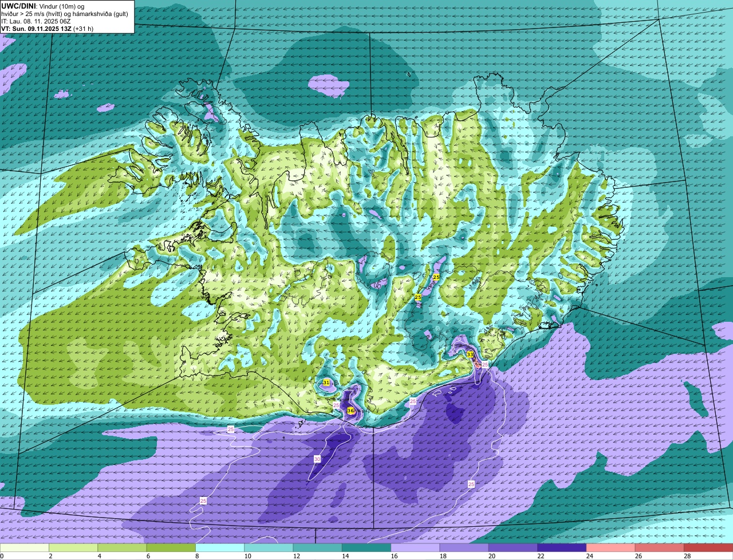This screenshot has height=560, width=733.
Task: Click the legend tick label "8"
Action: 198,556
